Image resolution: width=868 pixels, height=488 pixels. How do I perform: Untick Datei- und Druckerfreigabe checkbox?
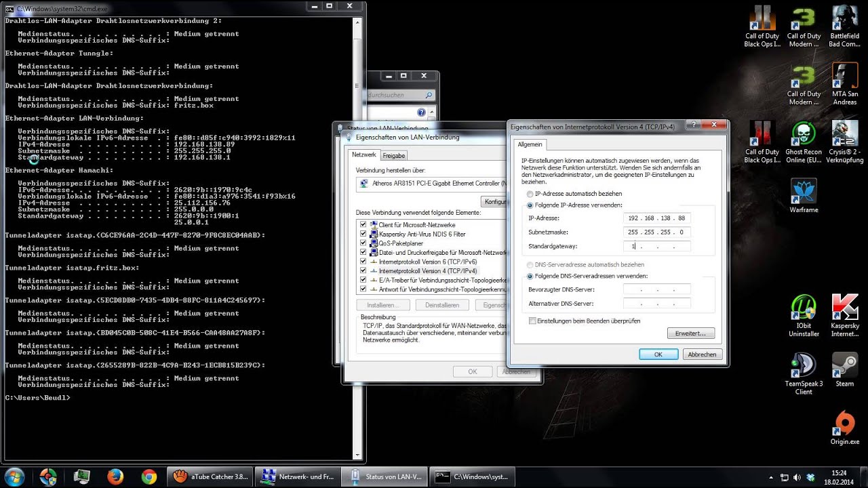pyautogui.click(x=363, y=252)
